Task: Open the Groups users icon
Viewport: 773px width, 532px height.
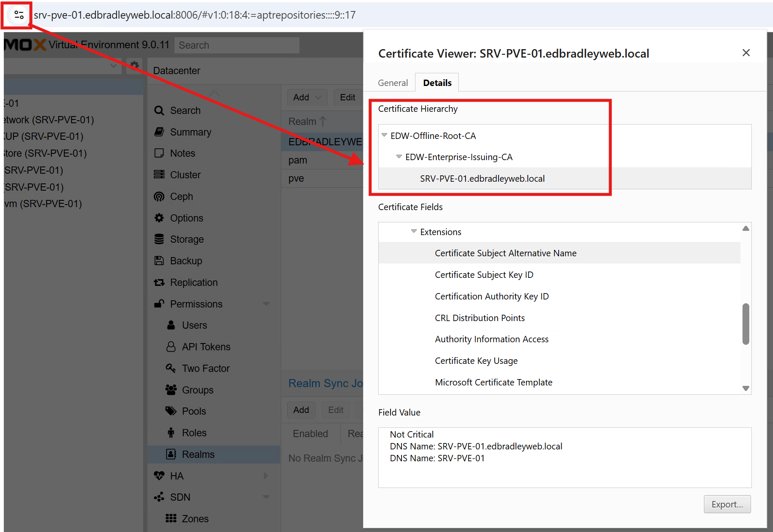Action: 171,390
